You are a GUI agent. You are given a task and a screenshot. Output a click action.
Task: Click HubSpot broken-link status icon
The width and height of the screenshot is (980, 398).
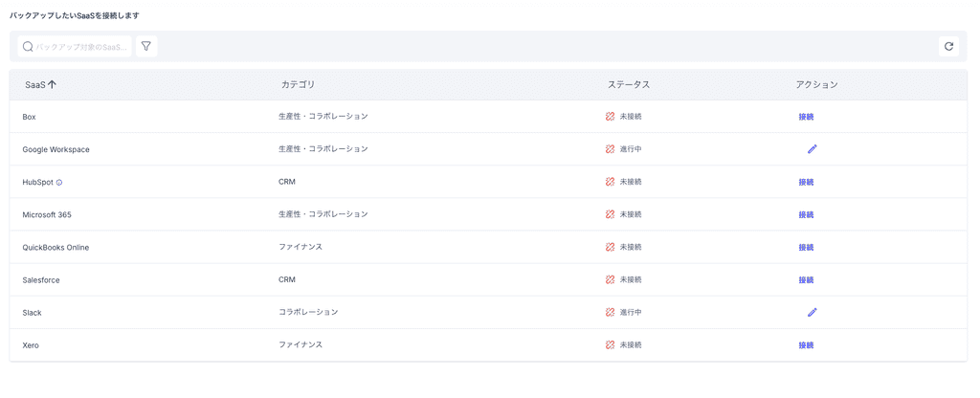click(611, 182)
